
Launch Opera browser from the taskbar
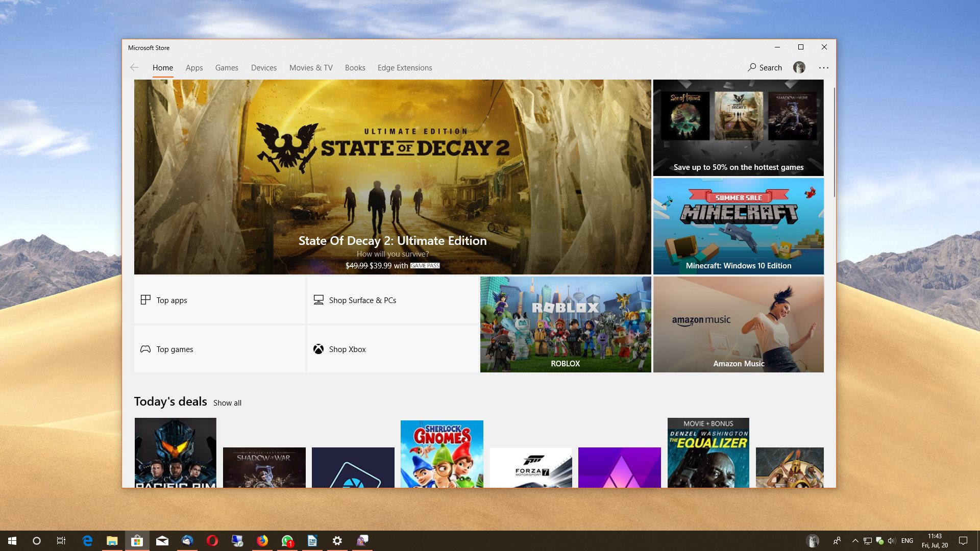(212, 541)
